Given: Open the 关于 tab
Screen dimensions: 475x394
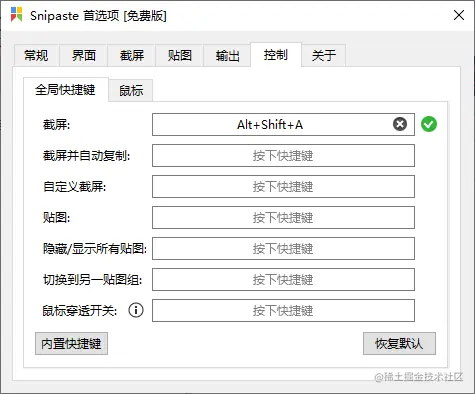Looking at the screenshot, I should click(324, 55).
